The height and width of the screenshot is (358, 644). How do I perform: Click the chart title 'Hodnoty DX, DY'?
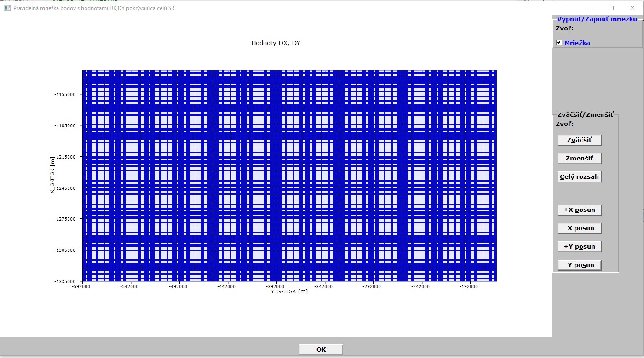coord(276,43)
